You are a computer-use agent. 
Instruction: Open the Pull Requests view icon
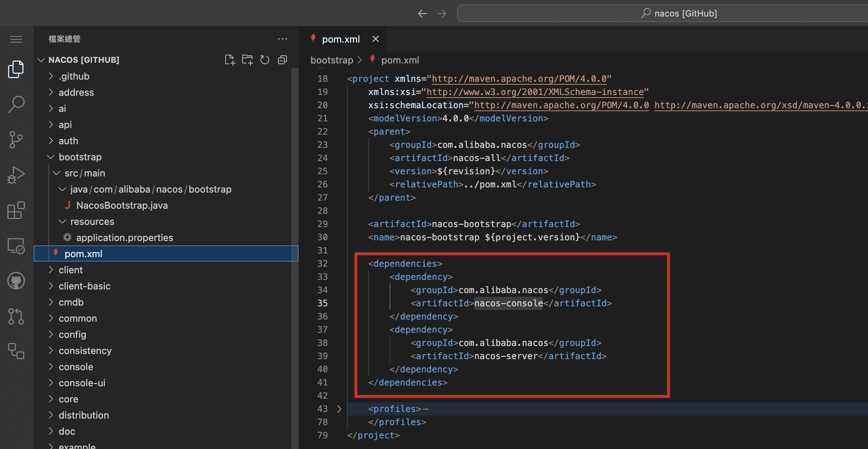[16, 316]
